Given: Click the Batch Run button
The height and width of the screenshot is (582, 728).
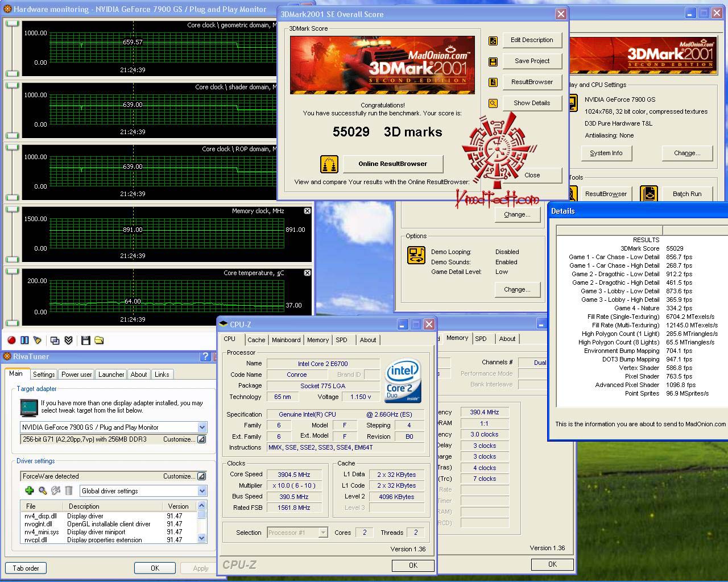Looking at the screenshot, I should [x=687, y=194].
